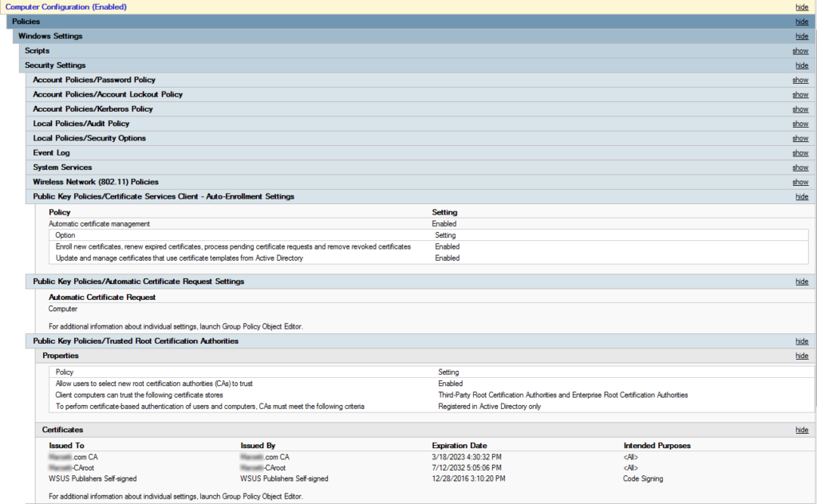
Task: Hide the Properties subsection
Action: point(800,355)
